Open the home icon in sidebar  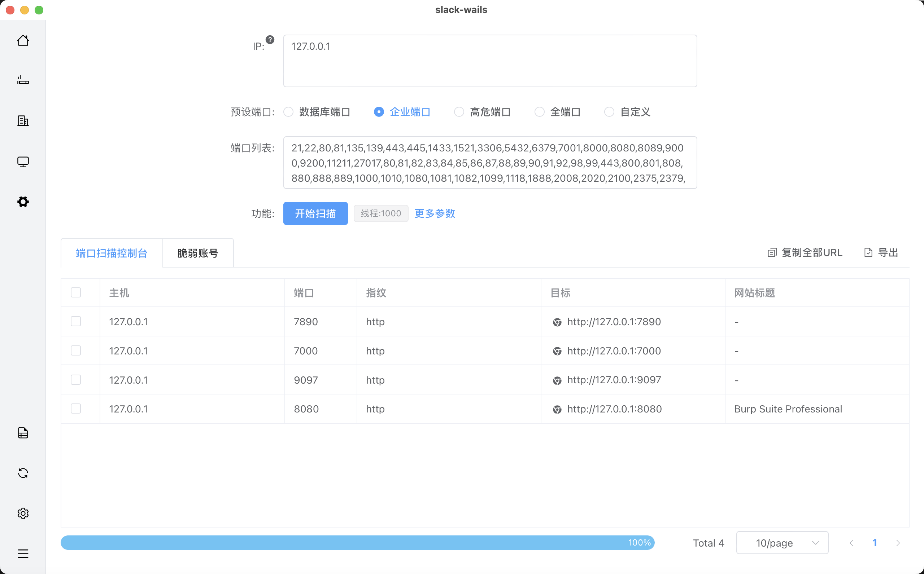[23, 41]
